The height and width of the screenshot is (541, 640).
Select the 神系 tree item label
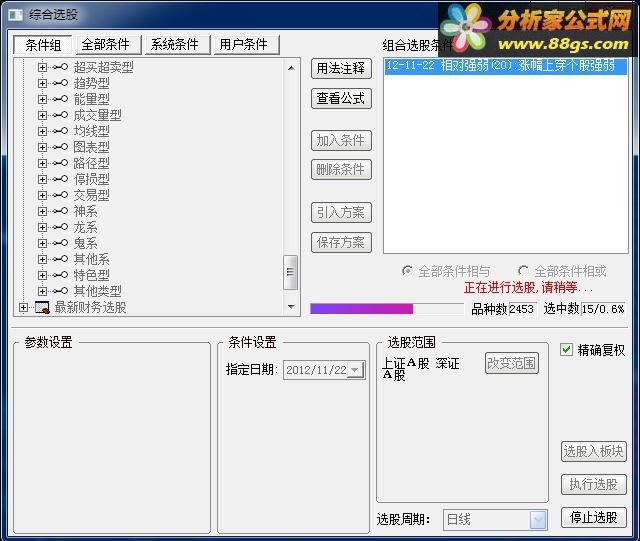pos(86,211)
